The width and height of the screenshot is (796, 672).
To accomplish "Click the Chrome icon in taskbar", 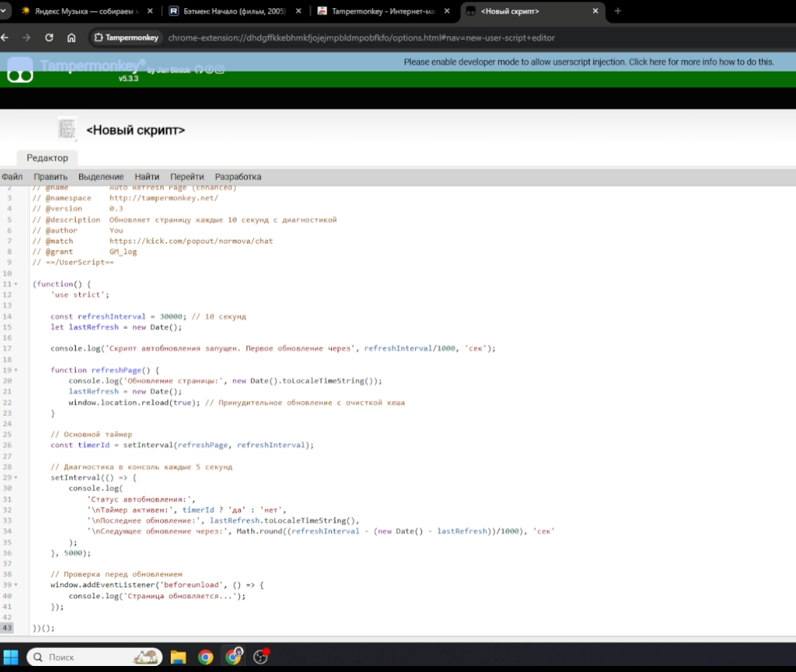I will coord(205,657).
